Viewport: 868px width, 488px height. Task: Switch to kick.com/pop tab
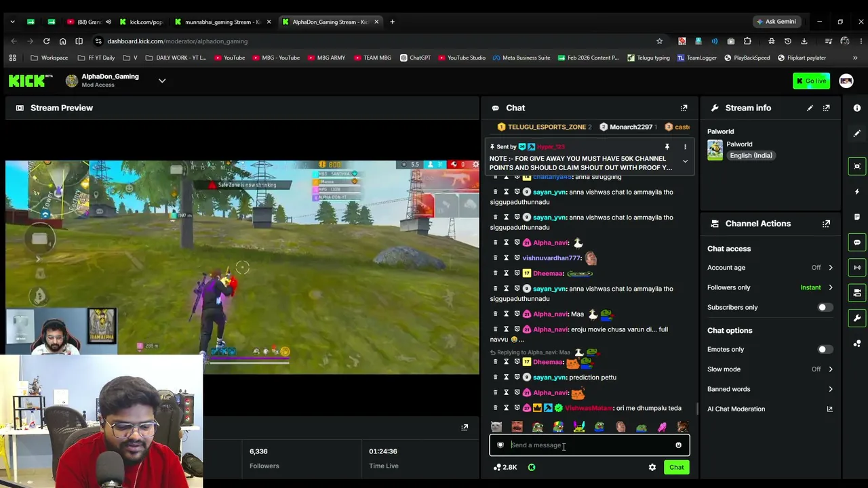142,22
